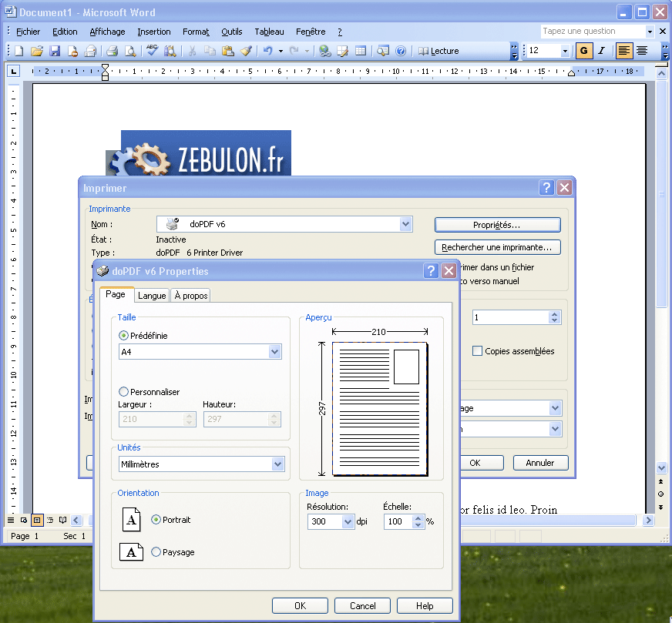Click the Research binoculars-book icon
The height and width of the screenshot is (623, 672).
pyautogui.click(x=170, y=51)
